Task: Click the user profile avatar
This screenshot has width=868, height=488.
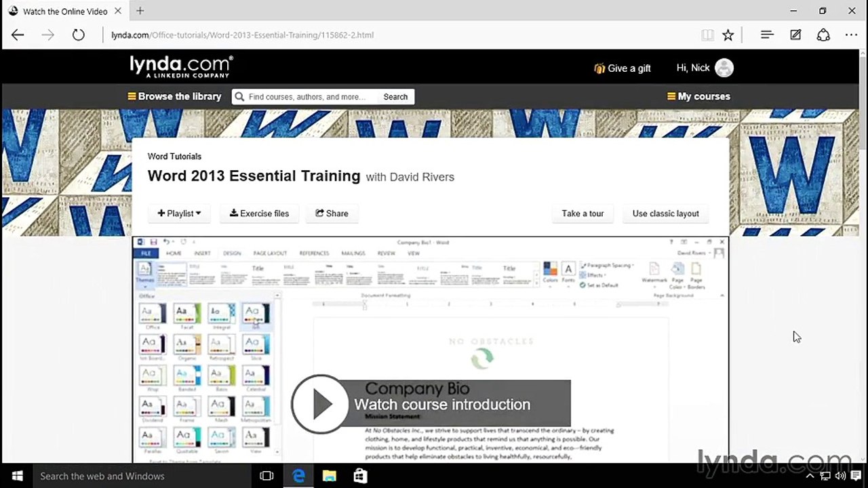Action: coord(724,68)
